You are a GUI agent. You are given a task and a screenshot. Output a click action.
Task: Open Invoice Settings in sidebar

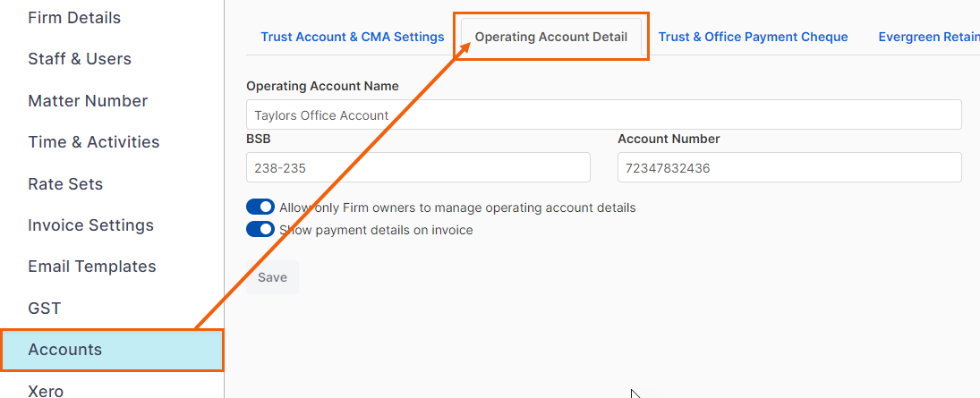tap(90, 224)
